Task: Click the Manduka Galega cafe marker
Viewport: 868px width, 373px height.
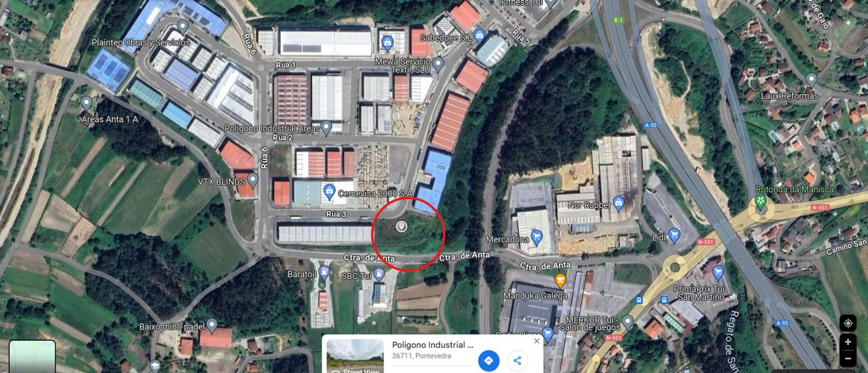Action: coord(560,280)
